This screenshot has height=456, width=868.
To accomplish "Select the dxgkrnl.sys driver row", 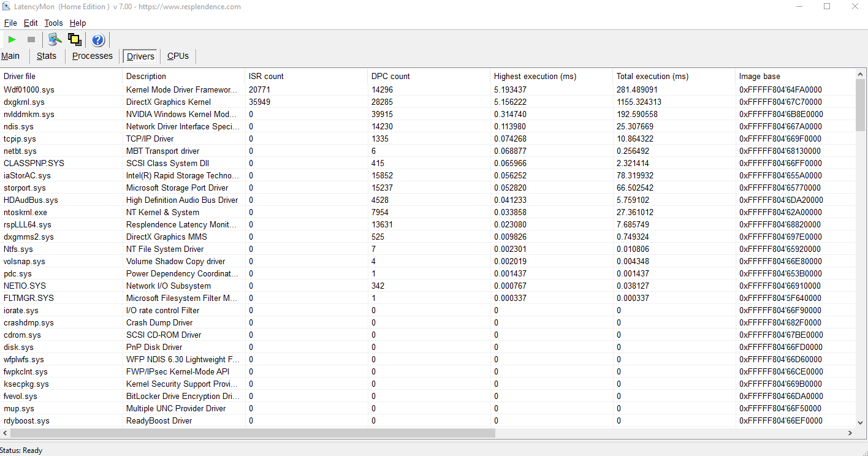I will click(427, 102).
